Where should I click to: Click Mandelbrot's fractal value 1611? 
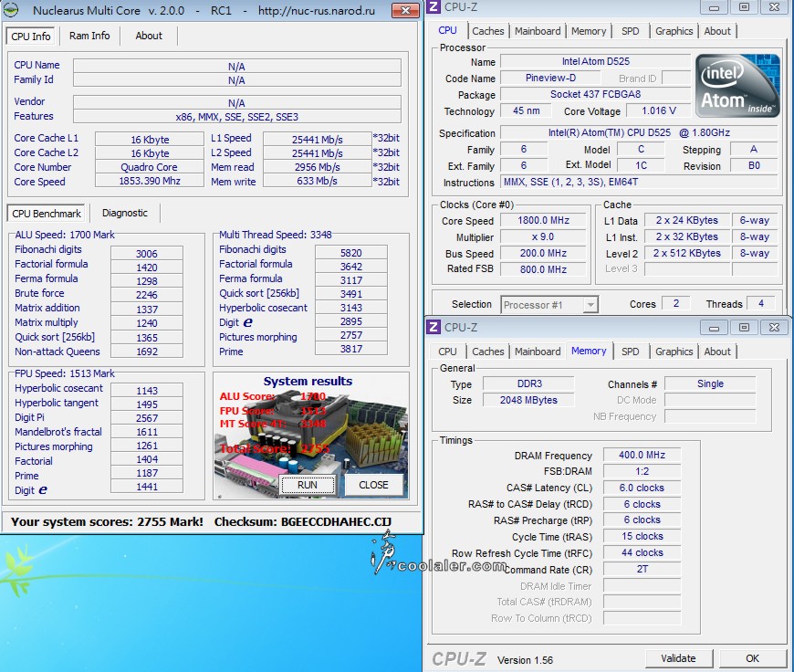click(x=147, y=432)
